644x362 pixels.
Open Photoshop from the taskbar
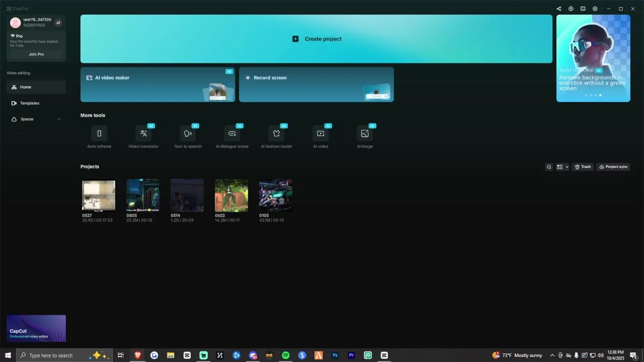point(335,355)
